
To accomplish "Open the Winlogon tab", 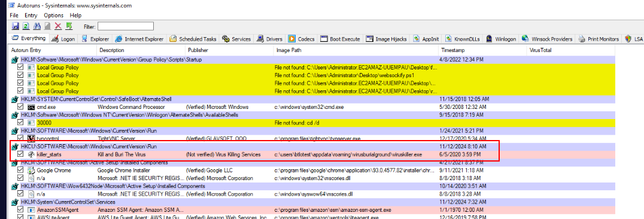I will (501, 39).
